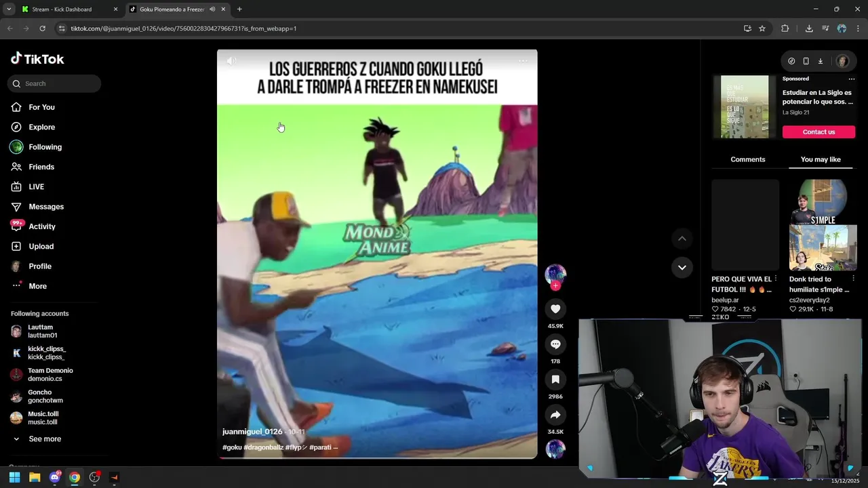
Task: Like the video with heart icon
Action: click(555, 309)
